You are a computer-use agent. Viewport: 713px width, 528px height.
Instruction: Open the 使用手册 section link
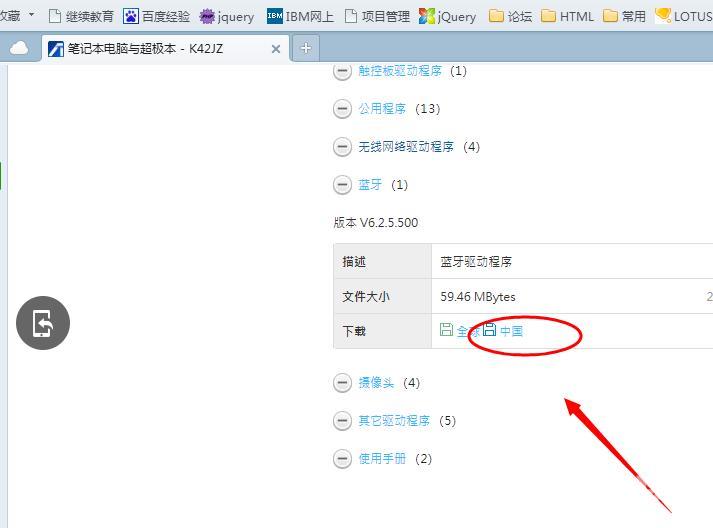(x=382, y=459)
